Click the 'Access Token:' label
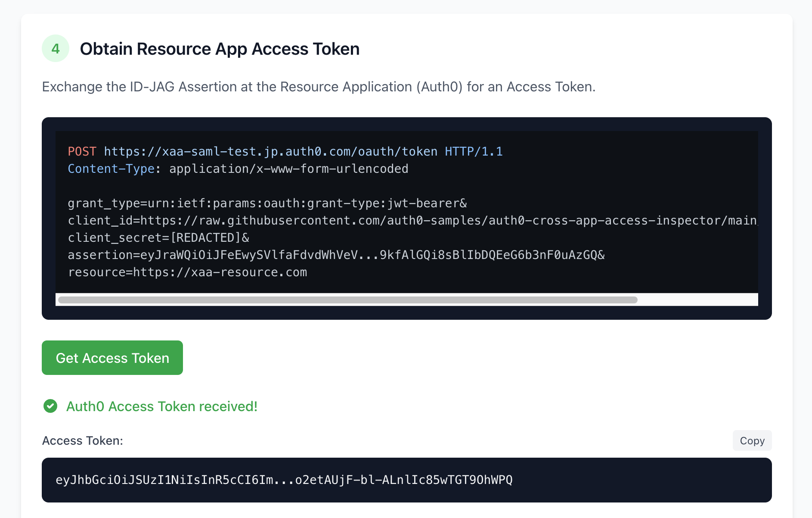 [83, 440]
